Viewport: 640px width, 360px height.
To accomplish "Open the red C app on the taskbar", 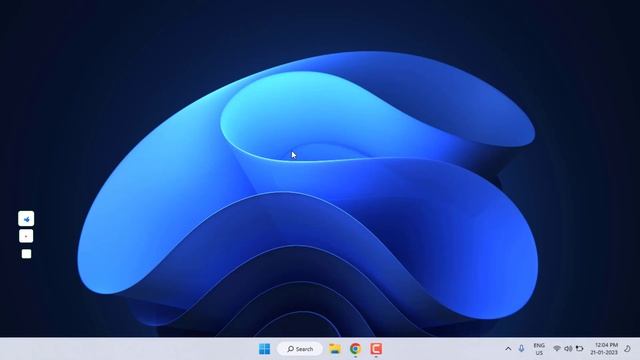I will click(x=376, y=349).
